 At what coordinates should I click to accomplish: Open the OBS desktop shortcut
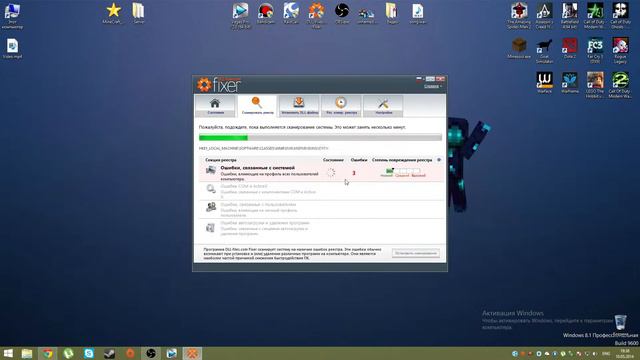click(342, 13)
